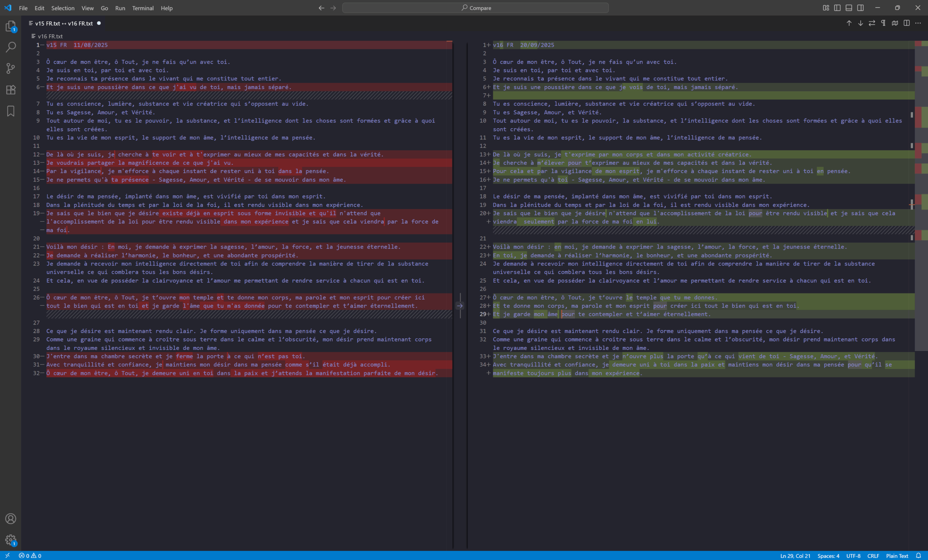This screenshot has width=928, height=560.
Task: Open the Source Control view
Action: coord(11,68)
